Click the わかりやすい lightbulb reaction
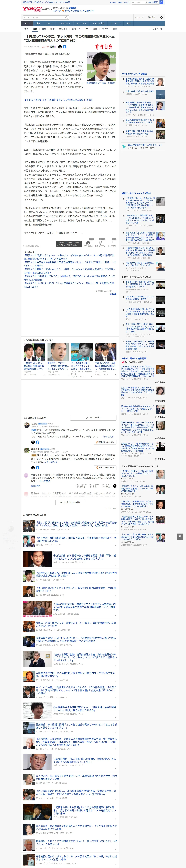The image size is (186, 868). click(x=100, y=243)
